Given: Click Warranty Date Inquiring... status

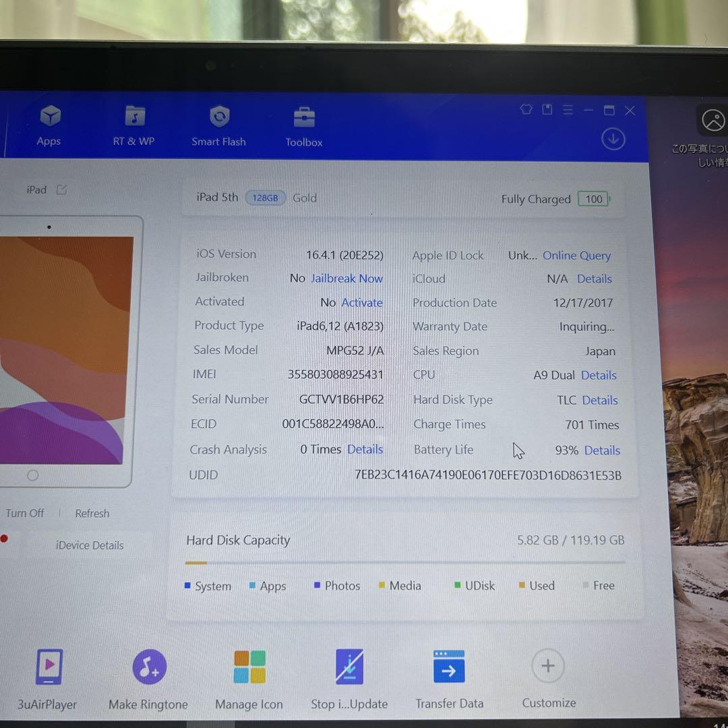Looking at the screenshot, I should click(x=587, y=327).
